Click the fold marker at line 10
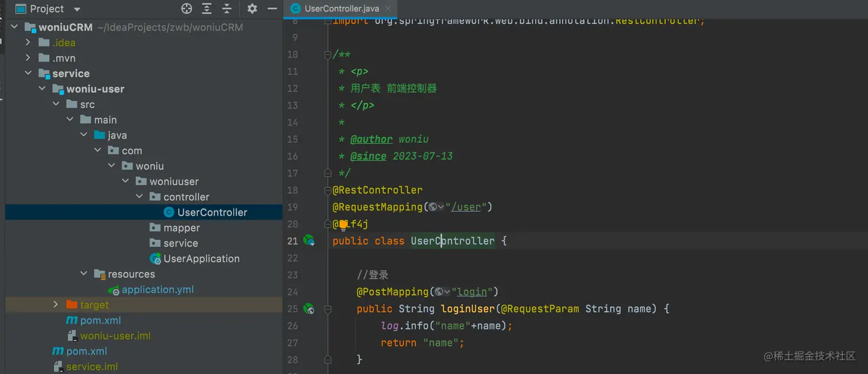This screenshot has width=868, height=374. [x=328, y=55]
